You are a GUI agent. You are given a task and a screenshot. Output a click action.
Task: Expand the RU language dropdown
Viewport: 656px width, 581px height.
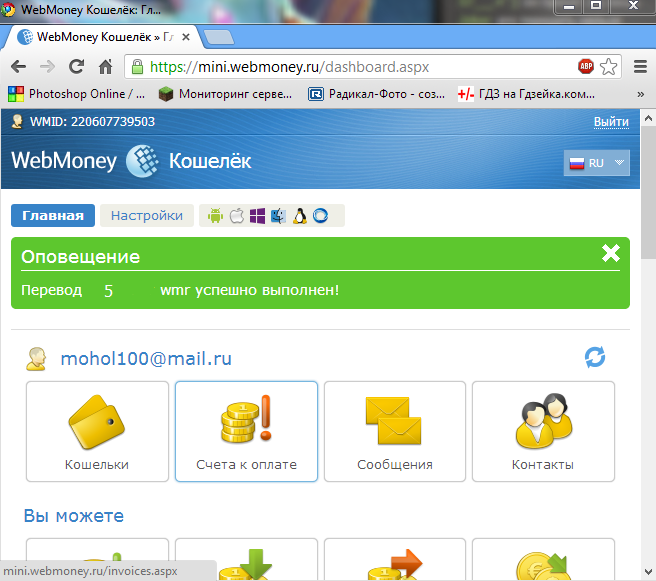pos(596,163)
